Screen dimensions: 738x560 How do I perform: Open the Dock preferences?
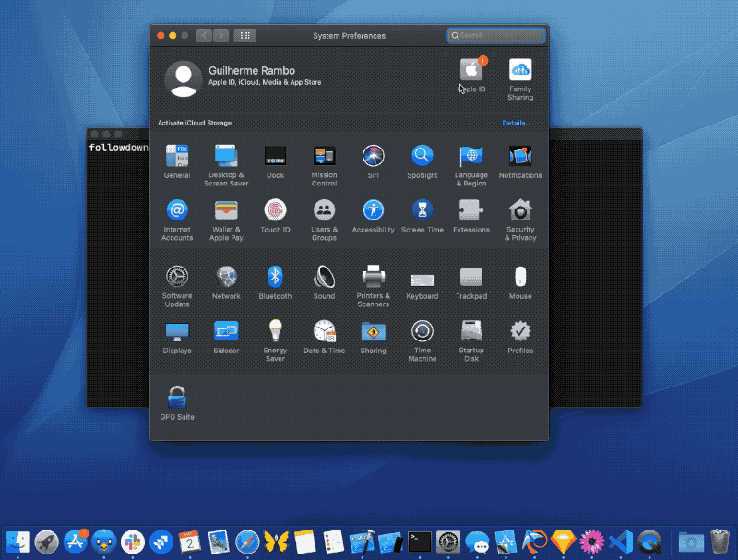click(275, 156)
